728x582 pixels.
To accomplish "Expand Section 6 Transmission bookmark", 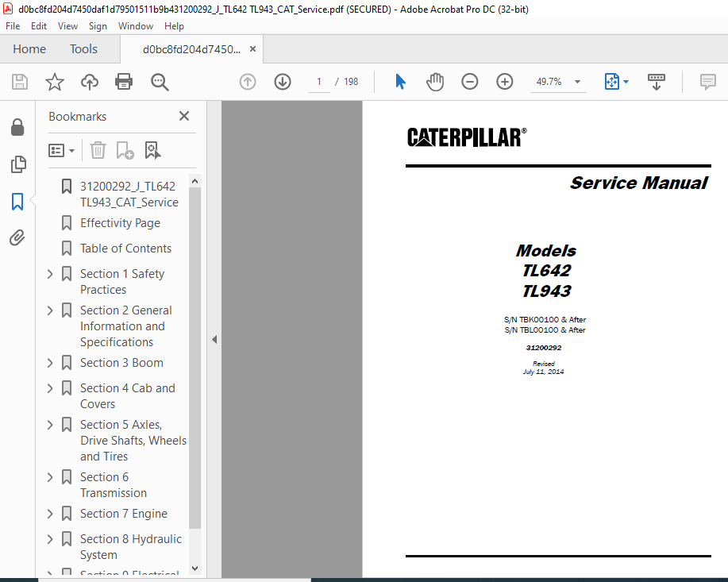I will coord(50,477).
